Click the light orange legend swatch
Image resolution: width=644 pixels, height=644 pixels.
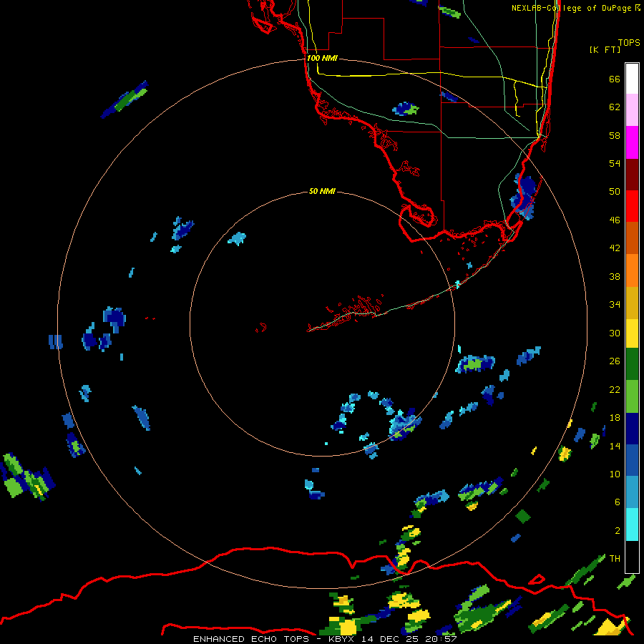click(x=632, y=270)
